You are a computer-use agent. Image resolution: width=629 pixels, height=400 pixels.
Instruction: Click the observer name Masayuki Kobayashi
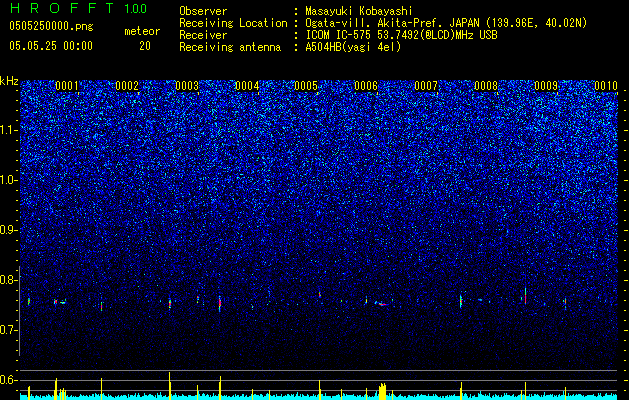click(x=359, y=11)
